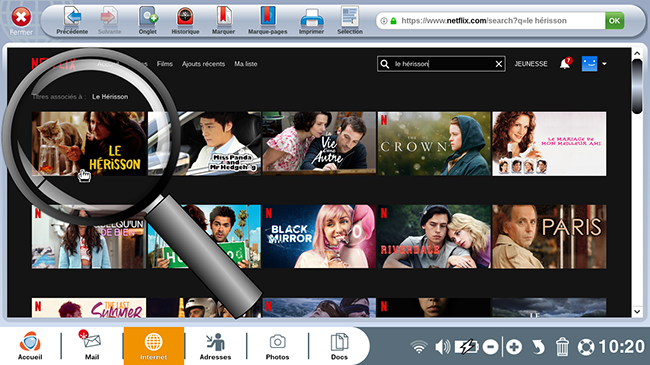Switch to the Photos application tab
Image resolution: width=650 pixels, height=365 pixels.
277,347
